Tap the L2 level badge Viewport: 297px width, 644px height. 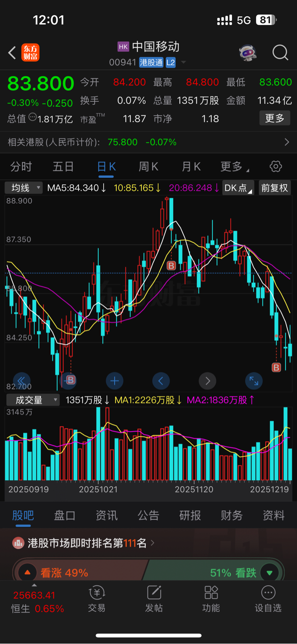(171, 62)
